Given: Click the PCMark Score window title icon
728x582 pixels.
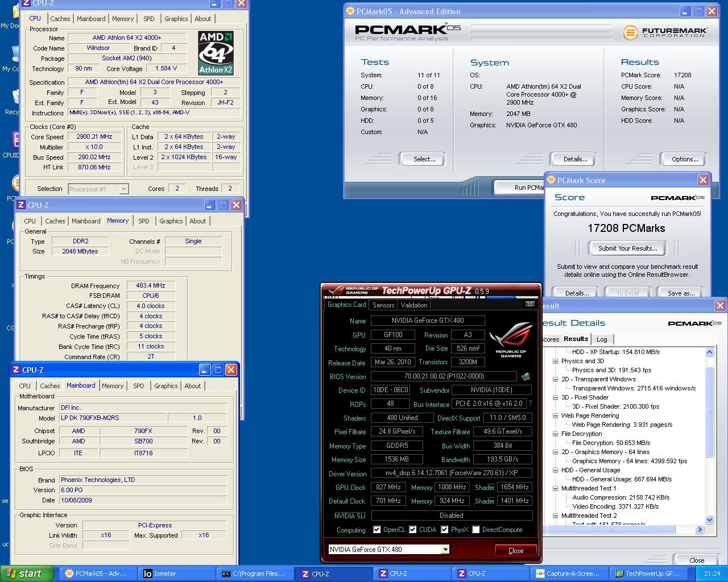Looking at the screenshot, I should pos(551,180).
